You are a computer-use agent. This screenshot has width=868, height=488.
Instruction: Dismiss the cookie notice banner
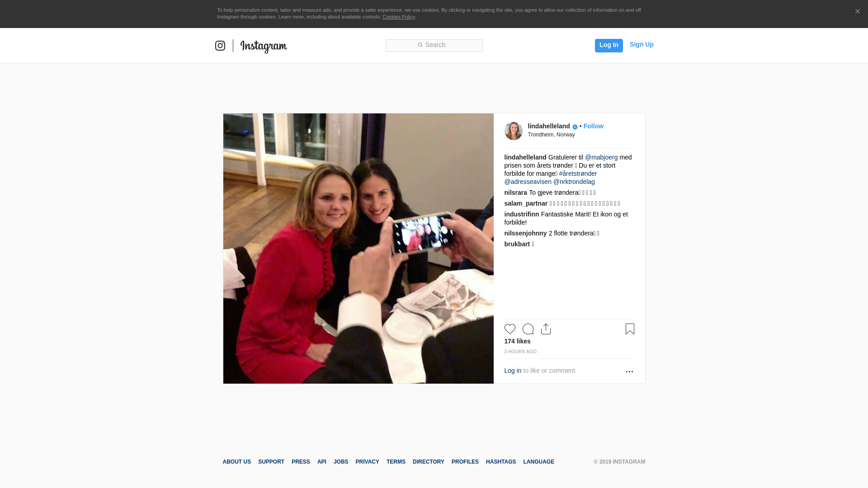point(857,11)
